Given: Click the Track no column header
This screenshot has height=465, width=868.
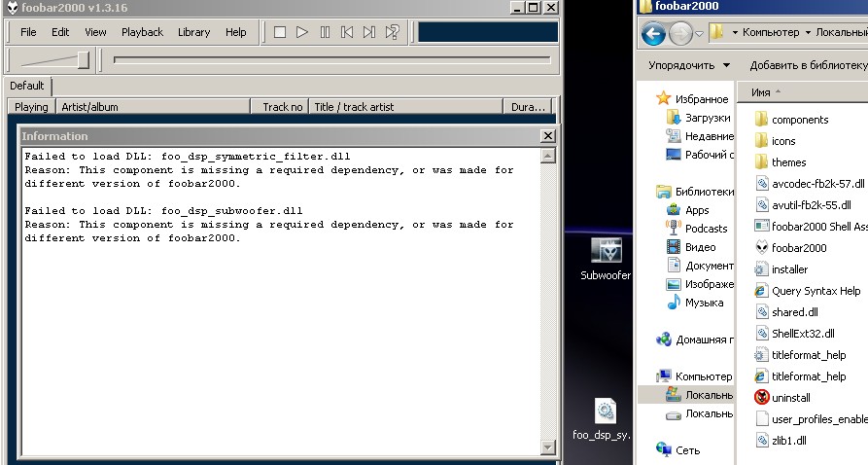Looking at the screenshot, I should [280, 107].
